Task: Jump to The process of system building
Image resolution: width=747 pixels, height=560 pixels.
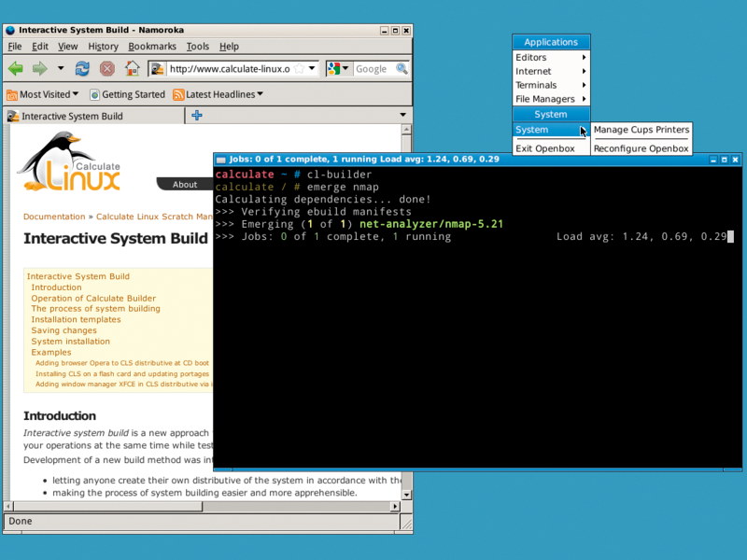Action: 96,309
